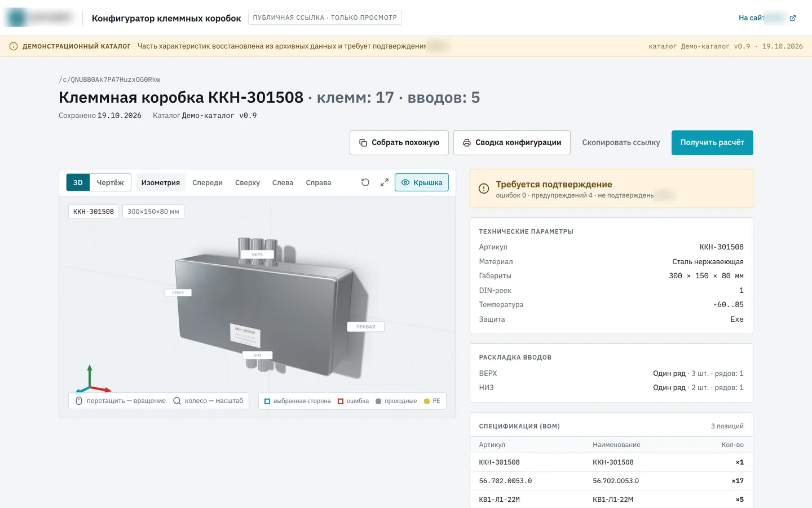
Task: Click the mouse icon in rotation hint
Action: 79,401
